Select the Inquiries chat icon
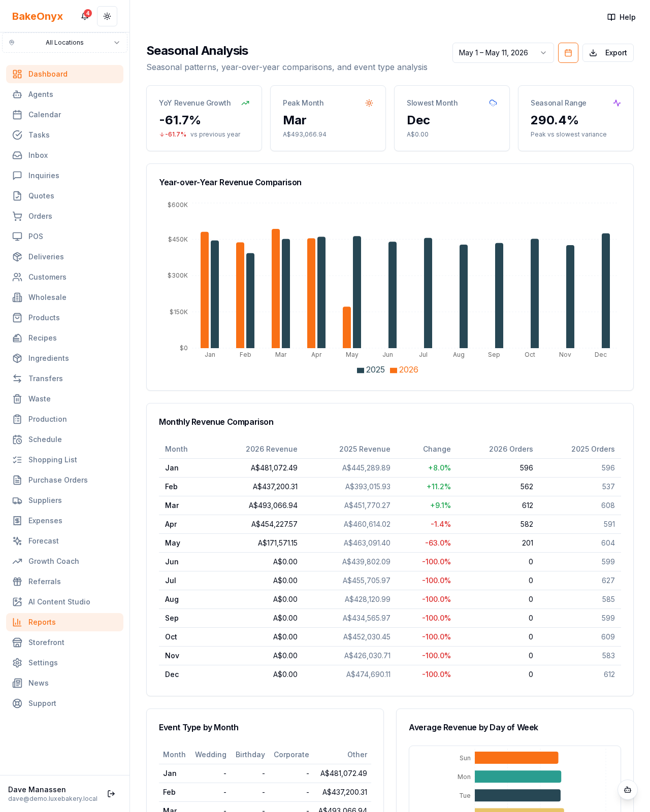650x812 pixels. tap(17, 176)
